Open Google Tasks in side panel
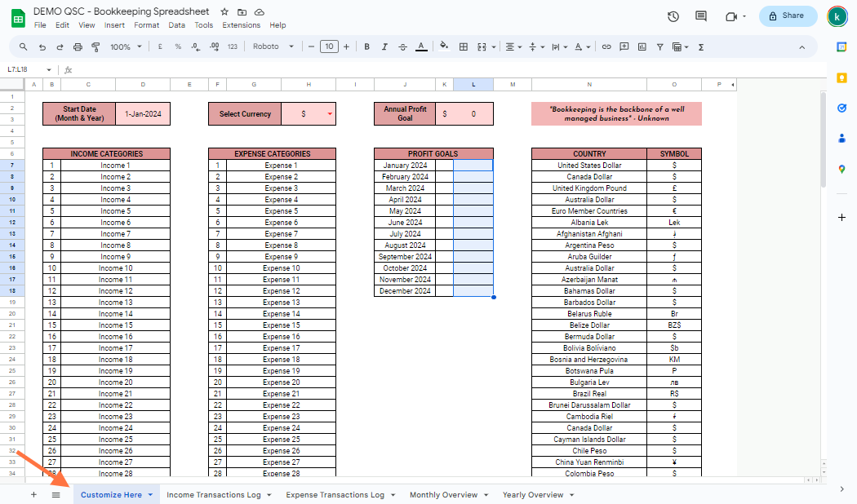857x504 pixels. coord(841,108)
